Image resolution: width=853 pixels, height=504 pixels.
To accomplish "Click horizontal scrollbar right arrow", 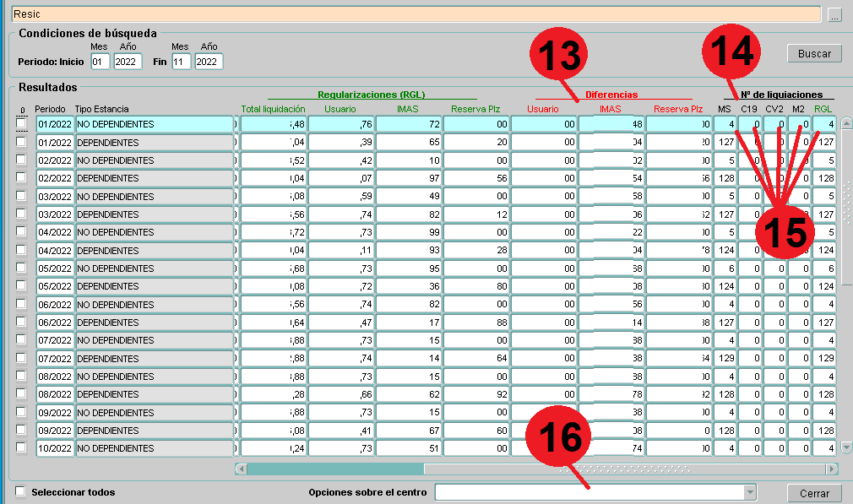I will (x=832, y=469).
